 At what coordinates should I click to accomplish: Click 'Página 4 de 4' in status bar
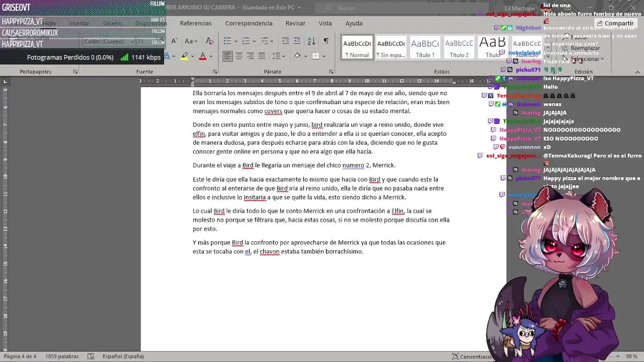tap(20, 356)
